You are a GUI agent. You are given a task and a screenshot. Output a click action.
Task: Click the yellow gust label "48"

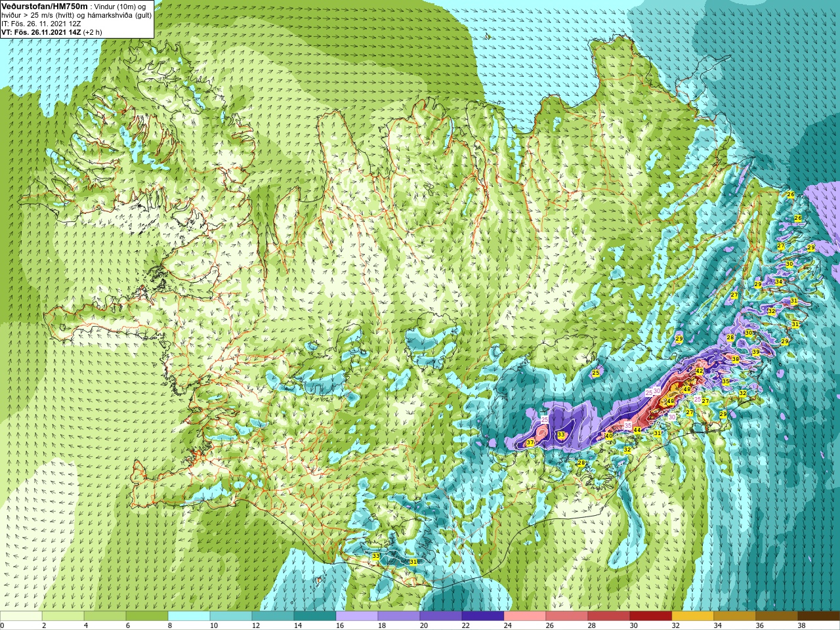pos(686,389)
